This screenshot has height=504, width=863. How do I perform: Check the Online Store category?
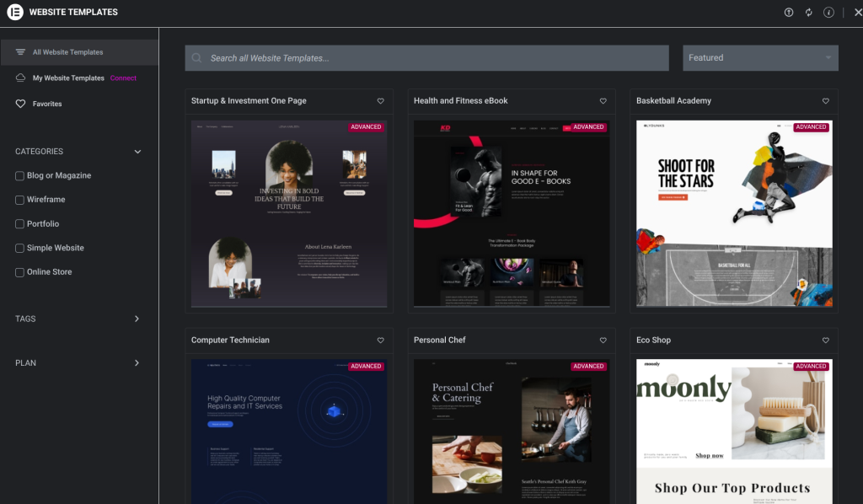click(x=20, y=272)
